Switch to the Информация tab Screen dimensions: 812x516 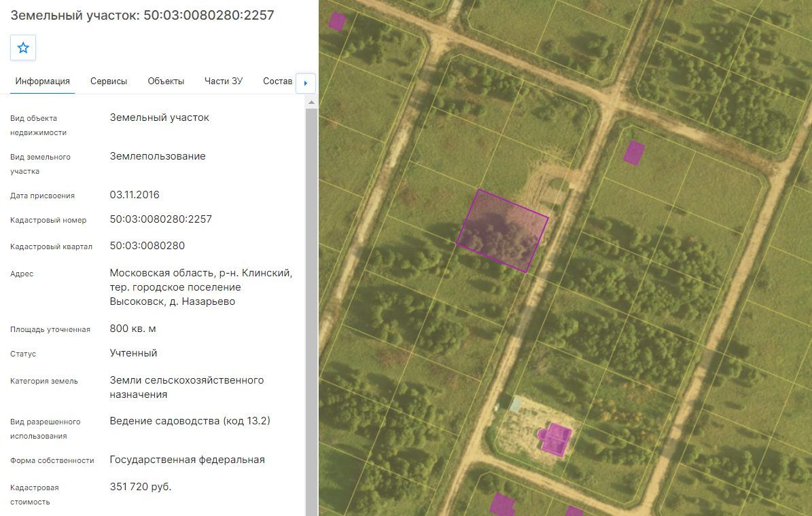tap(42, 81)
